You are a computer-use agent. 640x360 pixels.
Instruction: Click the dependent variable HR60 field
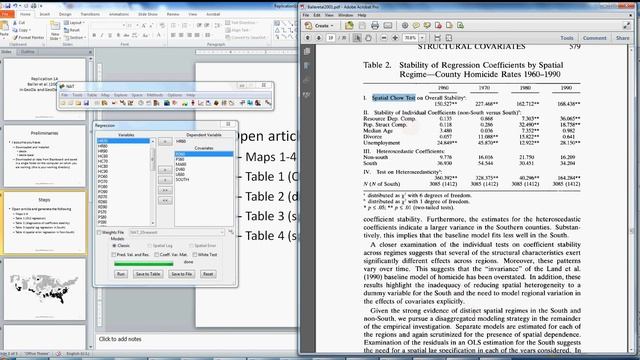204,141
